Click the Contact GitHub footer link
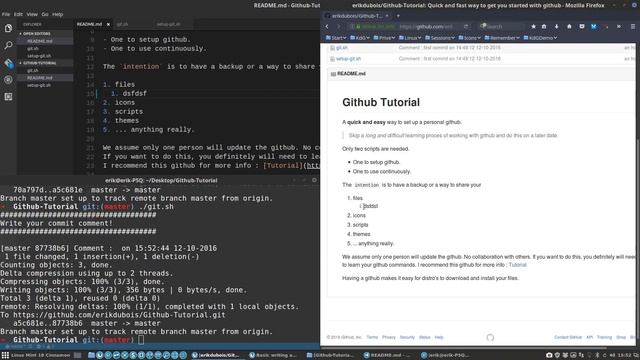 568,338
